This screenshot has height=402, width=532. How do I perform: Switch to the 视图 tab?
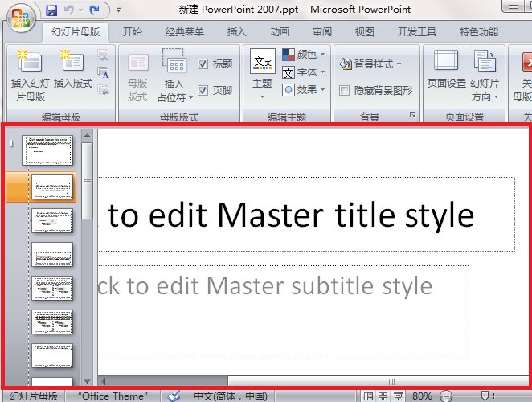coord(364,32)
